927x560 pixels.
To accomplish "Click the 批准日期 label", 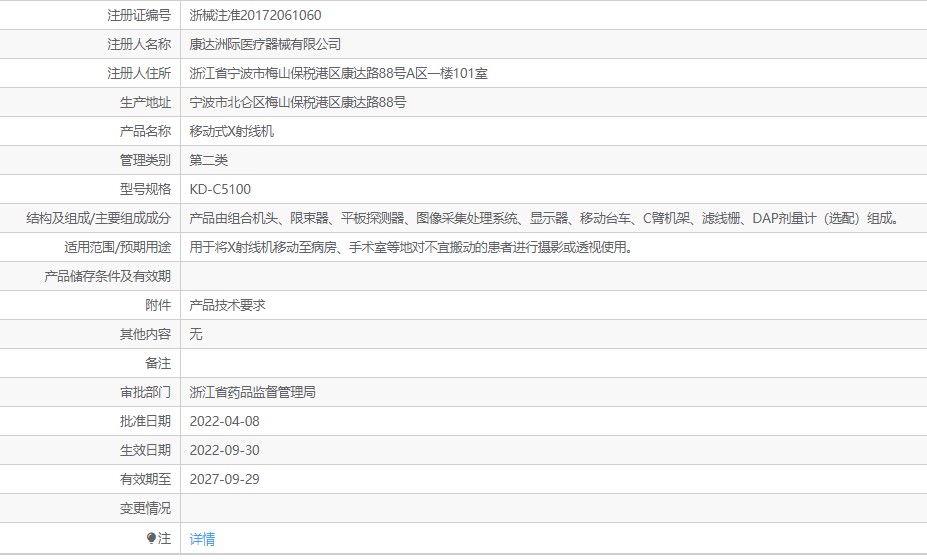I will pyautogui.click(x=145, y=421).
